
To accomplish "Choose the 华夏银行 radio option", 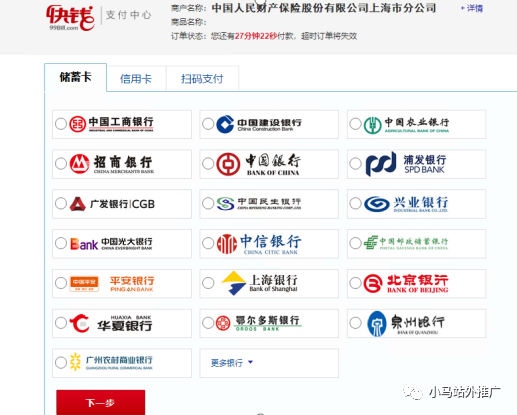I will [x=61, y=323].
